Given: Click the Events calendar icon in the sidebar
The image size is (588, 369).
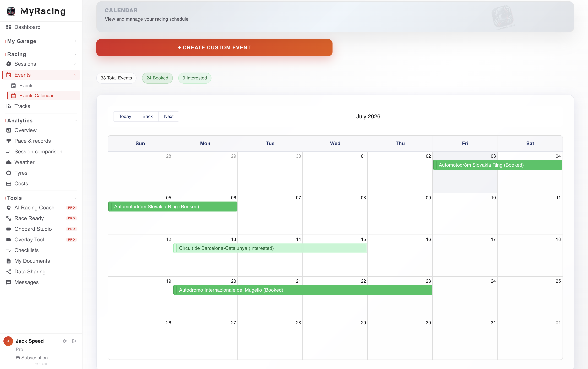Looking at the screenshot, I should (9, 75).
